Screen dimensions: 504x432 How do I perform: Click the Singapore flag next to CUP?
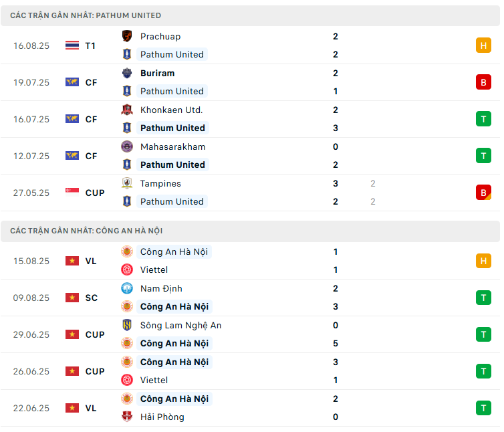(x=72, y=193)
